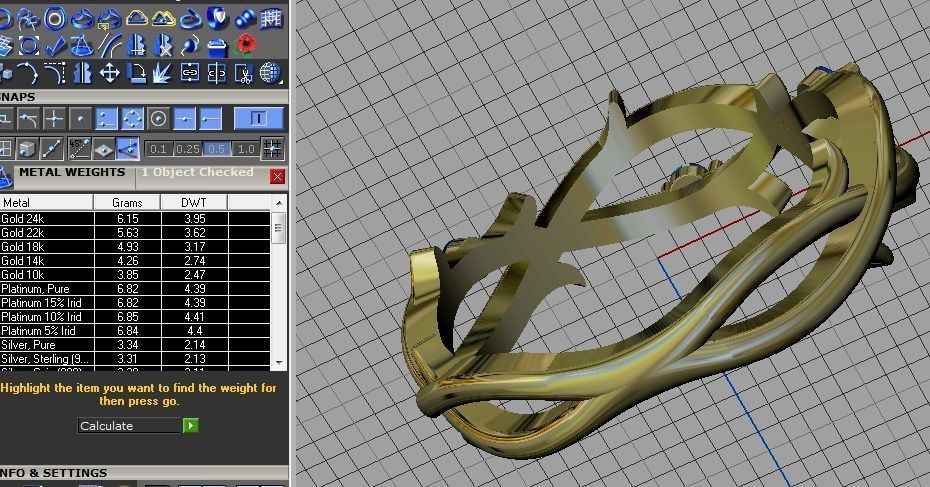Click the DWT column header
930x487 pixels.
[x=194, y=202]
